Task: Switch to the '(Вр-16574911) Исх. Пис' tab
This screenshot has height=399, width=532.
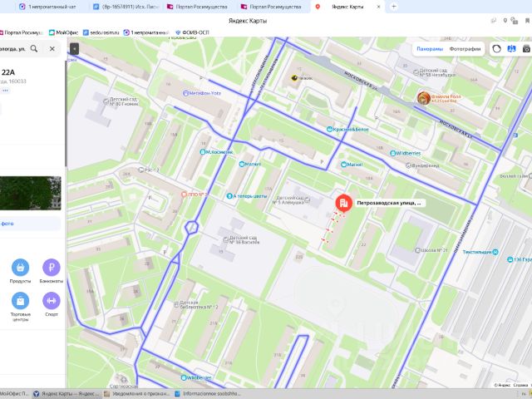Action: coord(126,7)
